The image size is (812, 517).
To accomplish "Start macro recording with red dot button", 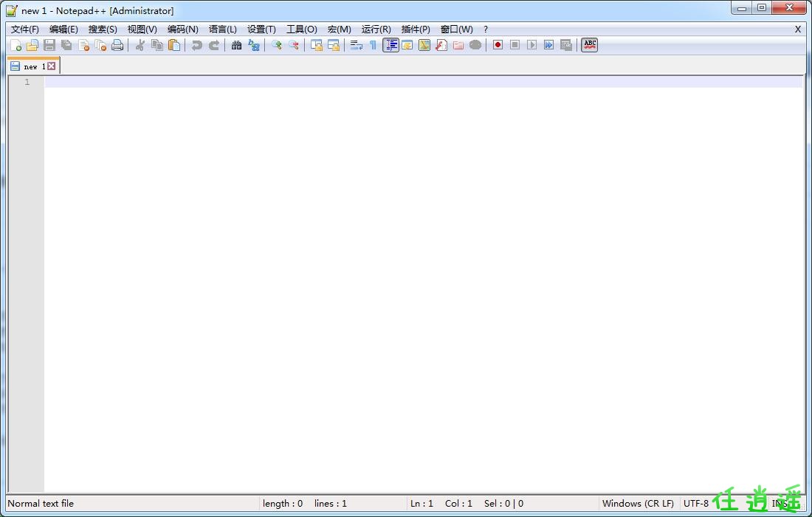I will pos(498,46).
